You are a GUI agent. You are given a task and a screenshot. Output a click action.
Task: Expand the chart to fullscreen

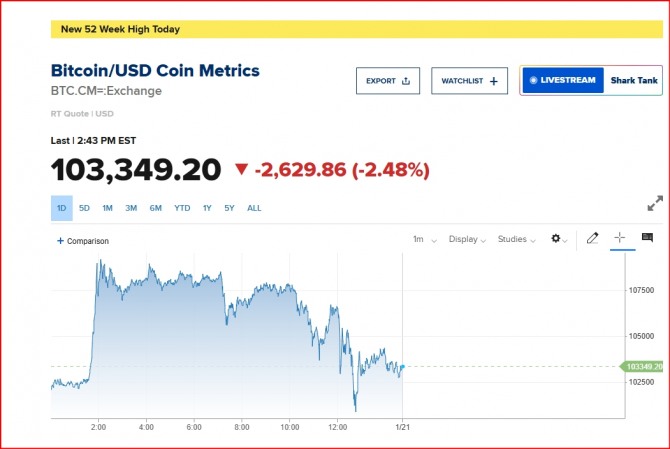click(x=655, y=203)
